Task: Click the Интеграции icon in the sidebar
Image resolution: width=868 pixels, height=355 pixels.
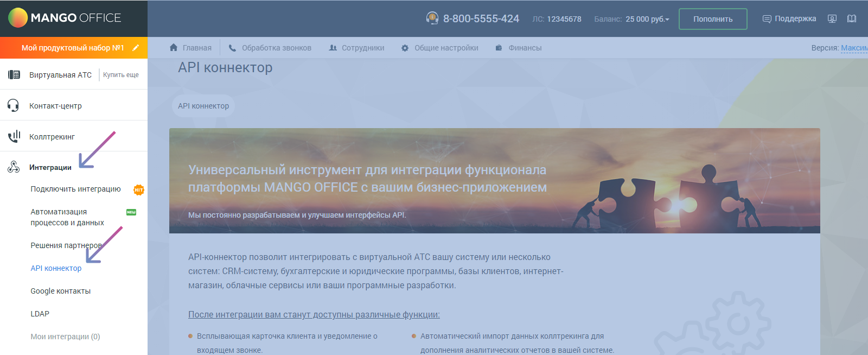Action: [x=14, y=167]
